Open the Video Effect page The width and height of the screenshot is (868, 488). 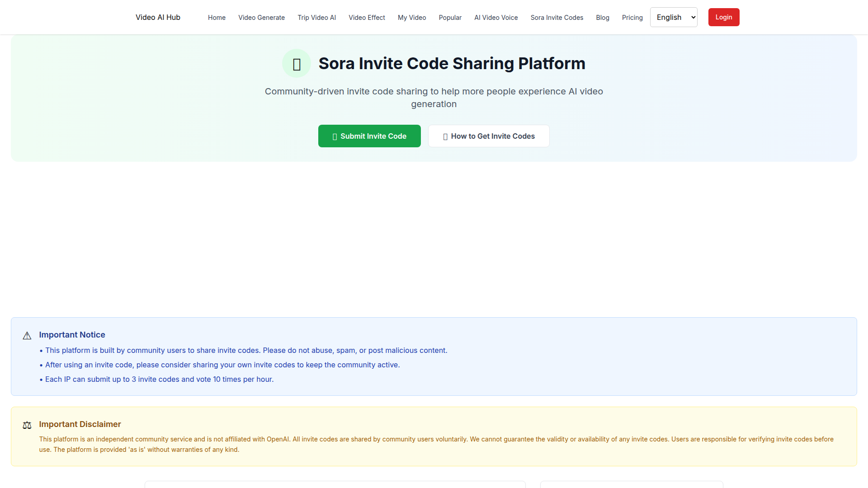click(367, 18)
